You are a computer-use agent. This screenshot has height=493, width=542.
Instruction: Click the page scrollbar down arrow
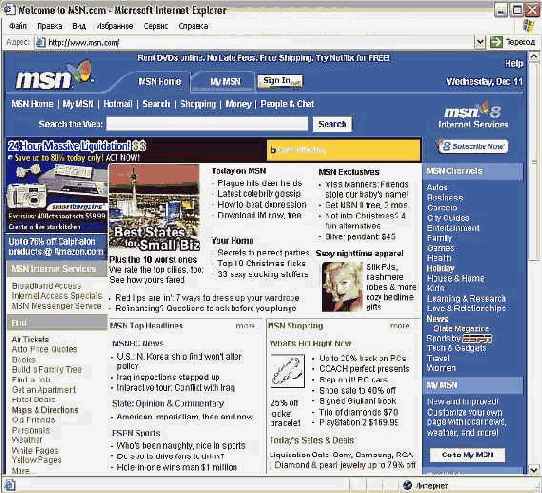point(533,469)
